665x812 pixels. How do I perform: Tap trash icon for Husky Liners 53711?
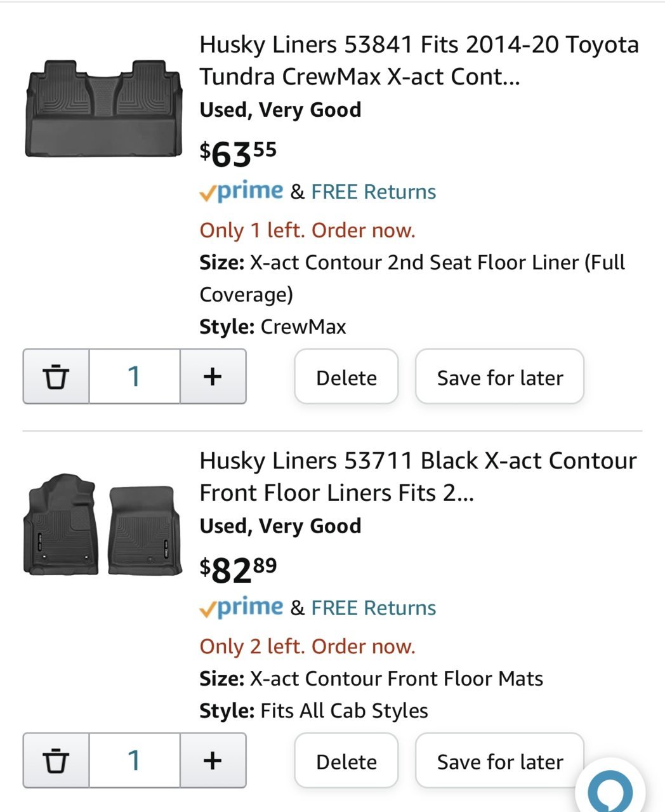(56, 761)
